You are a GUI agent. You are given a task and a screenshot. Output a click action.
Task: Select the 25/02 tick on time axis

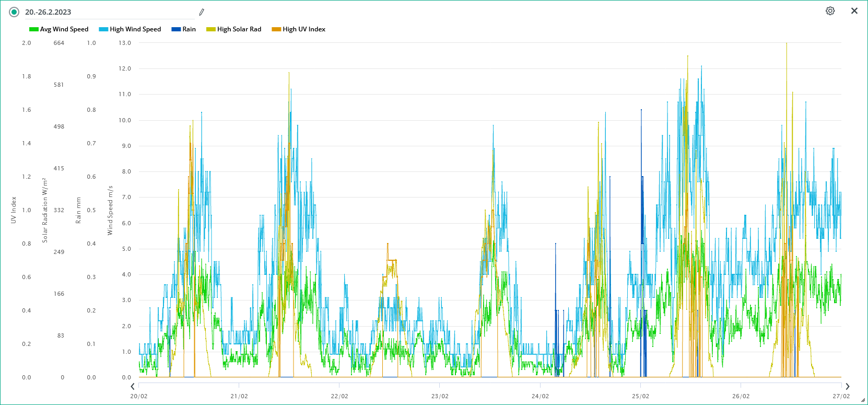(x=640, y=396)
